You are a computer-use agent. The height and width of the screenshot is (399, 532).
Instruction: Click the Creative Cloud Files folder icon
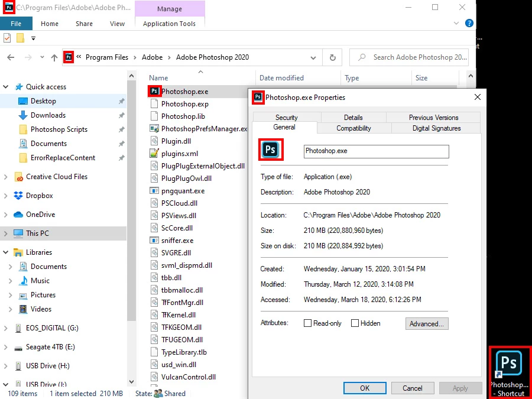click(x=18, y=177)
